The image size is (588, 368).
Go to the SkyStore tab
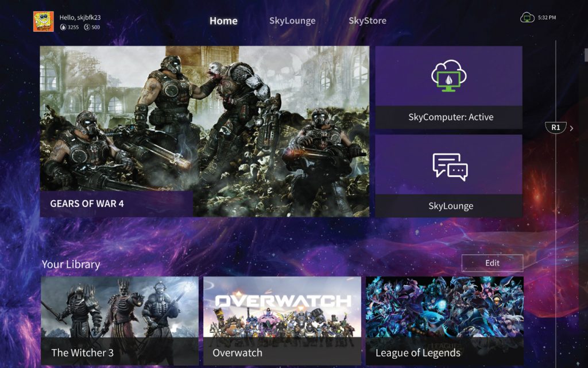point(367,21)
